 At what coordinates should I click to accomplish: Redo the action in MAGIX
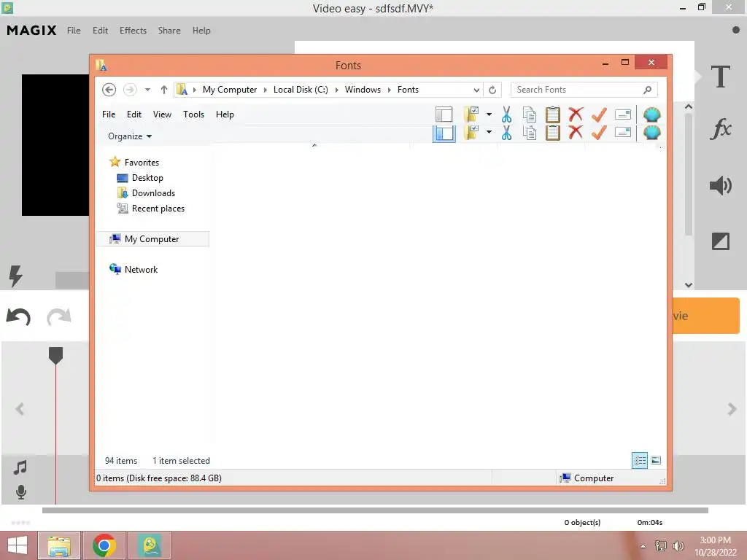(x=59, y=316)
